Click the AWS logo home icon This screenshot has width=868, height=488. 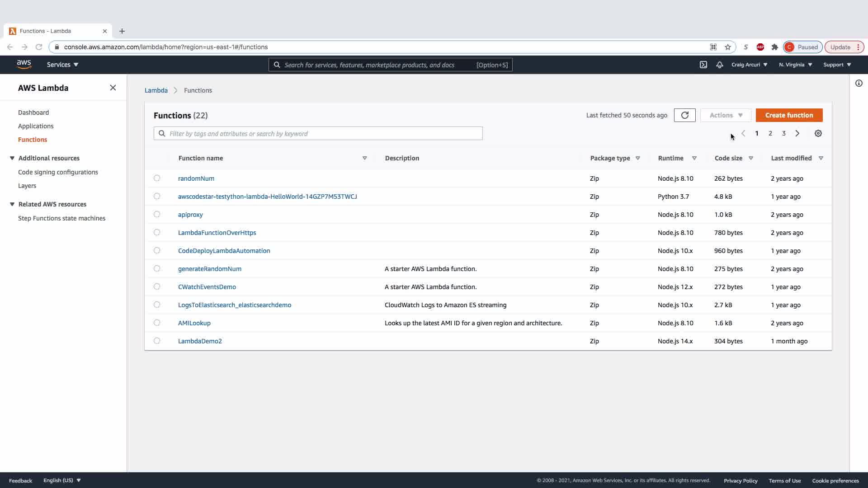[x=24, y=65]
